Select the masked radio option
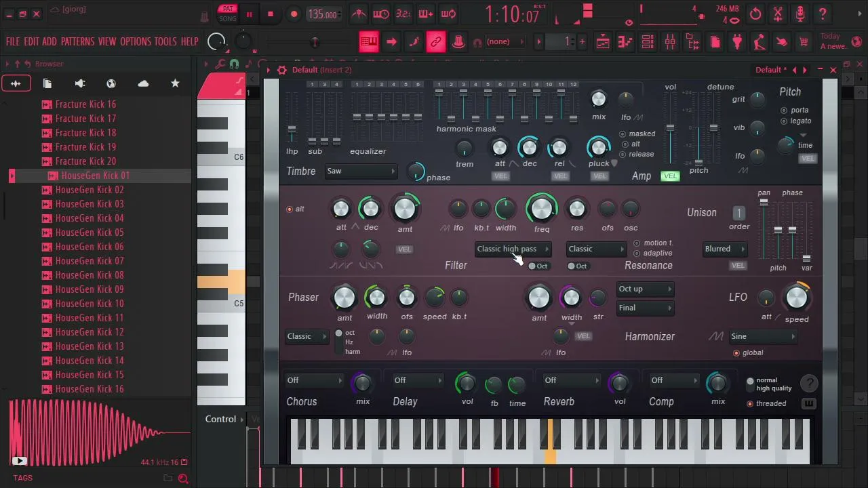 [x=637, y=134]
